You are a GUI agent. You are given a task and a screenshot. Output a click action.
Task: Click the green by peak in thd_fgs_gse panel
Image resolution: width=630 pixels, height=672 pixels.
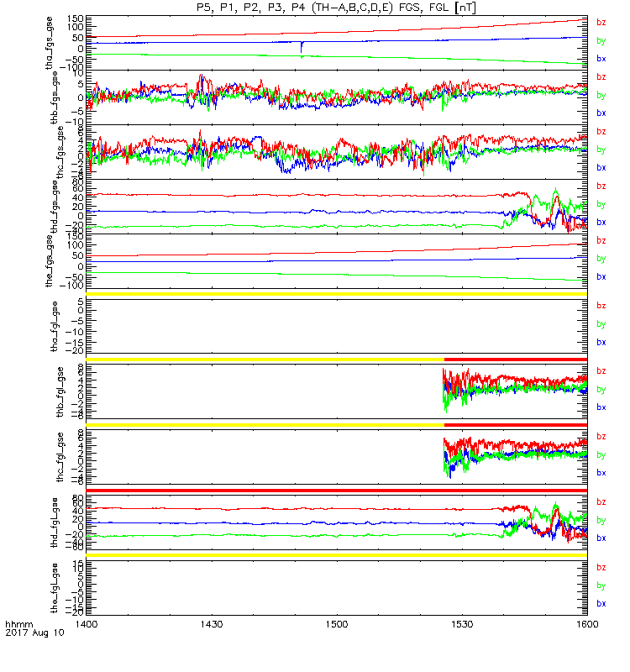pos(556,191)
